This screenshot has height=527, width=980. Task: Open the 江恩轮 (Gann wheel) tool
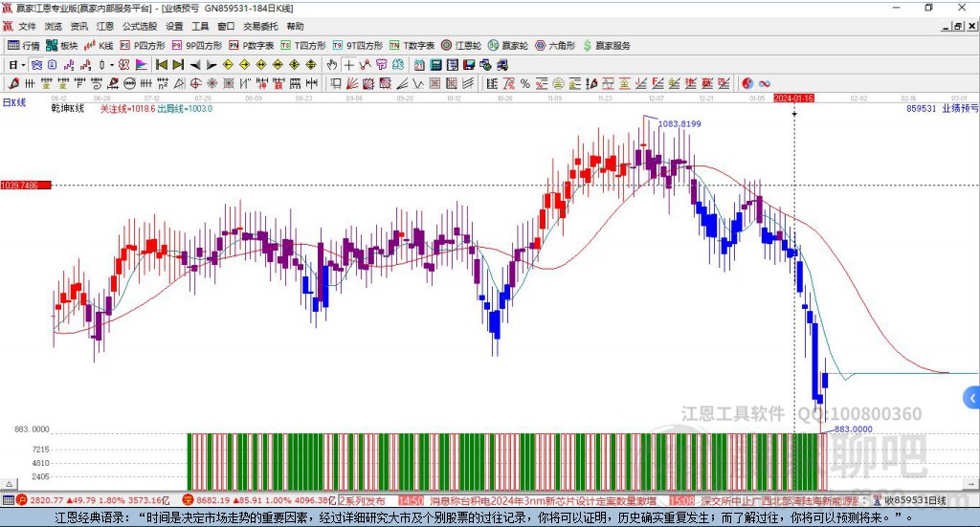(462, 45)
